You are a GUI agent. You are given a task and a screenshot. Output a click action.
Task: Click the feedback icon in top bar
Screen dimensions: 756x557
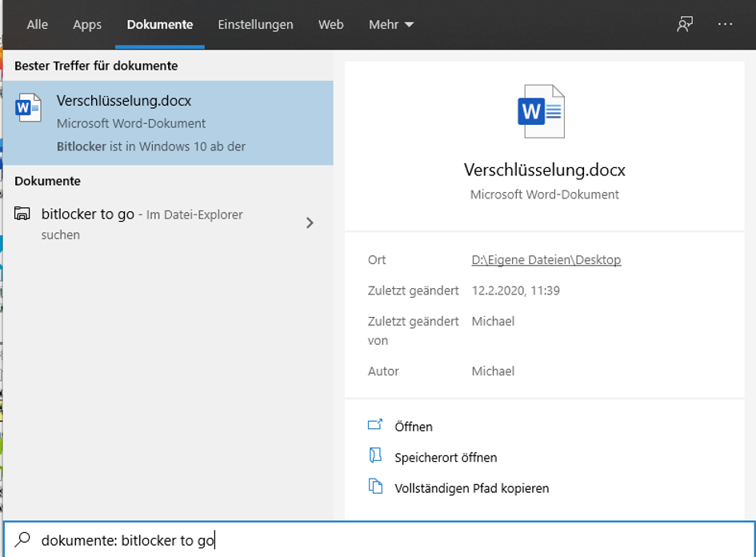(x=684, y=24)
